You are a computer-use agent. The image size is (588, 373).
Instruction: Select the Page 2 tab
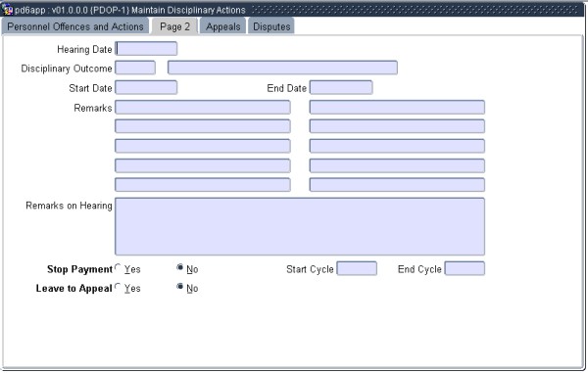point(174,26)
